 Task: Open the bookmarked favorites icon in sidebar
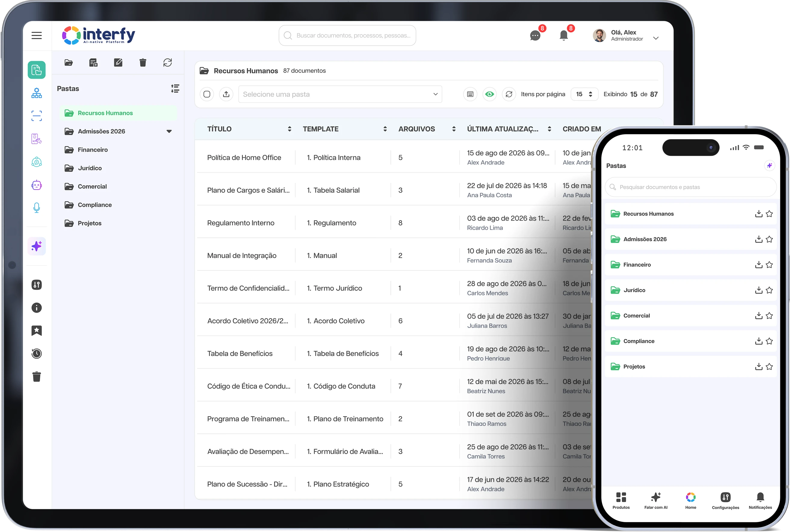coord(37,331)
